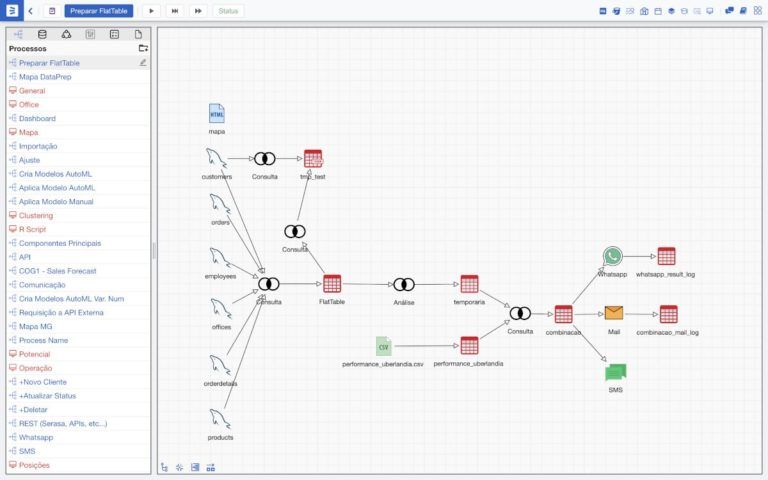Select the employees MySQL source node
This screenshot has width=768, height=480.
220,258
